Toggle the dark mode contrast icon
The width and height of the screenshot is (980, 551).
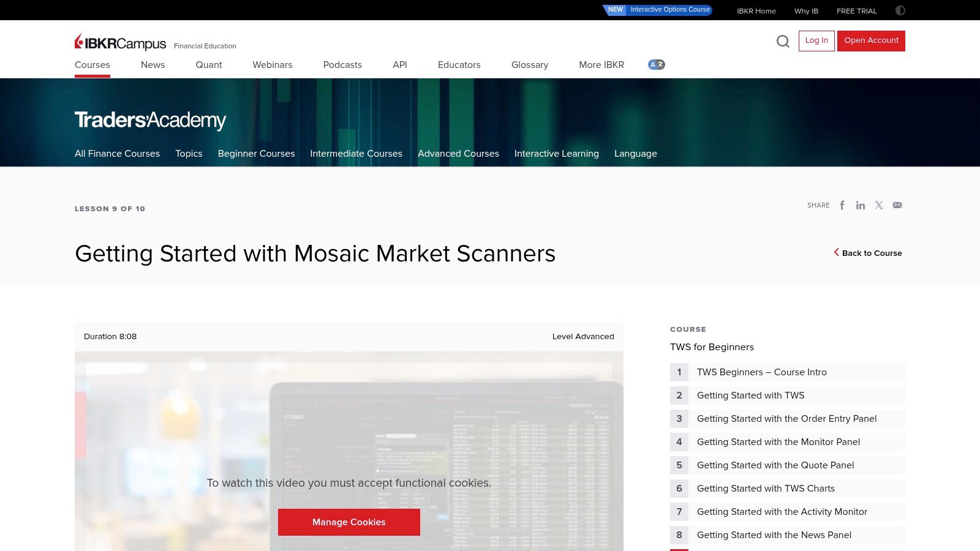[900, 10]
